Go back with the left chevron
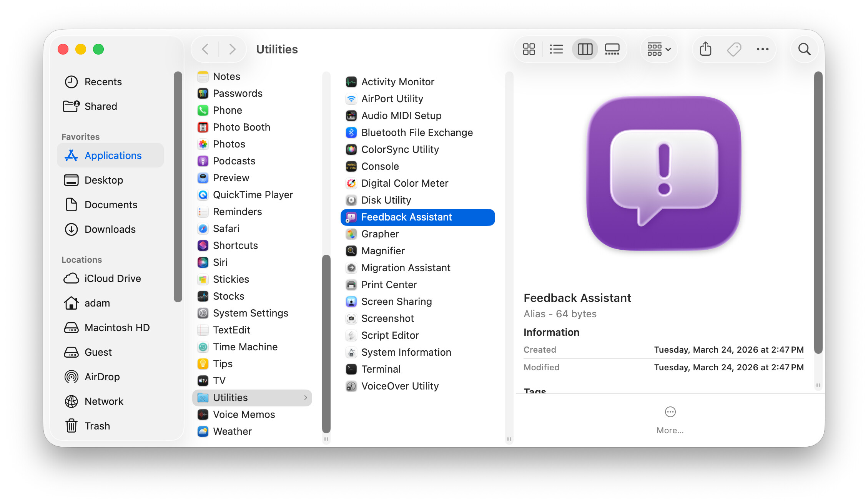This screenshot has height=504, width=868. pyautogui.click(x=205, y=49)
